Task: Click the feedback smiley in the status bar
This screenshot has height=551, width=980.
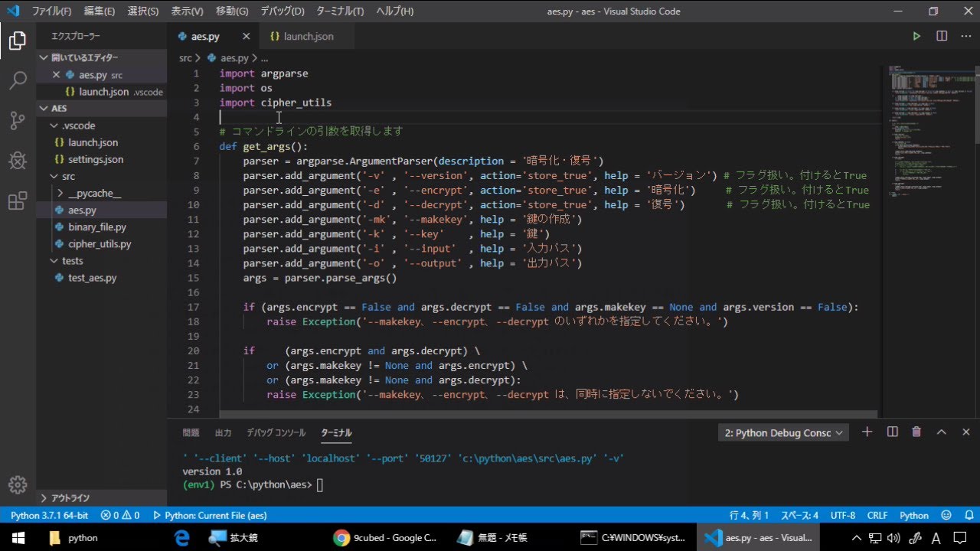Action: coord(946,516)
